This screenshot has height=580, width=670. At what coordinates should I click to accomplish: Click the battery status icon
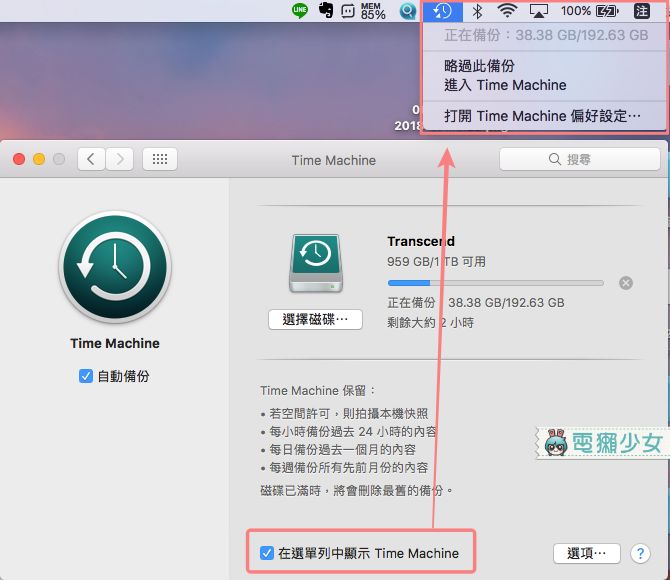pyautogui.click(x=607, y=11)
